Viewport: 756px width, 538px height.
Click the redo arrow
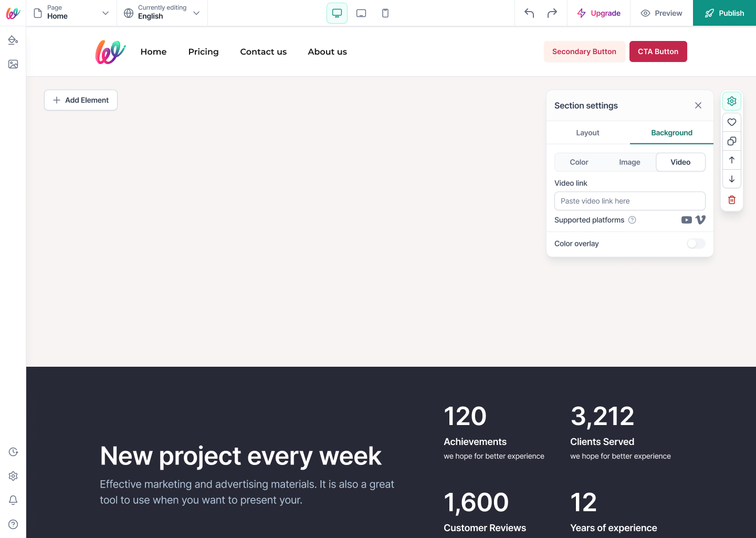tap(552, 13)
